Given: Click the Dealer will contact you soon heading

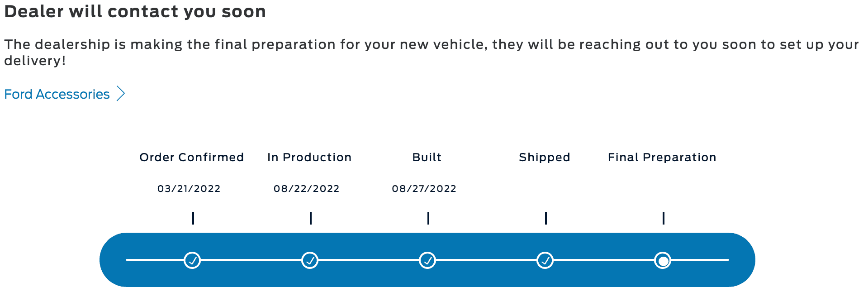Looking at the screenshot, I should [x=135, y=11].
